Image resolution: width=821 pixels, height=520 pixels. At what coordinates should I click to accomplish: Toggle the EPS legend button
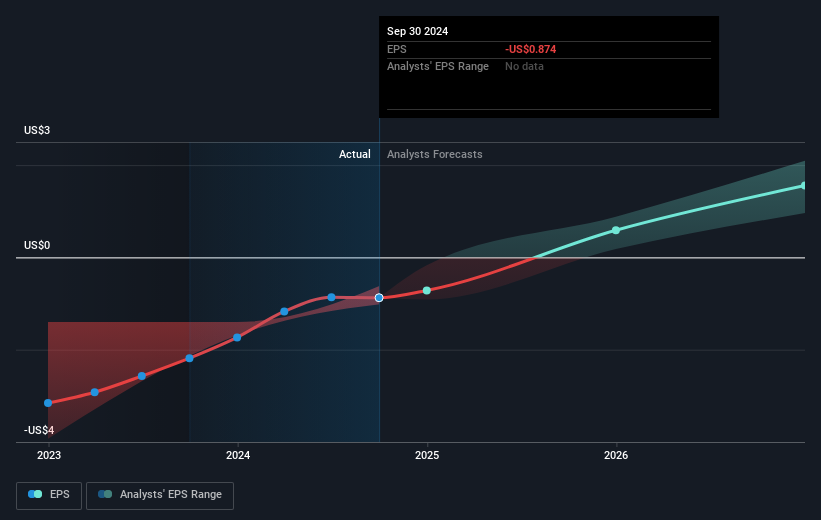(x=49, y=495)
